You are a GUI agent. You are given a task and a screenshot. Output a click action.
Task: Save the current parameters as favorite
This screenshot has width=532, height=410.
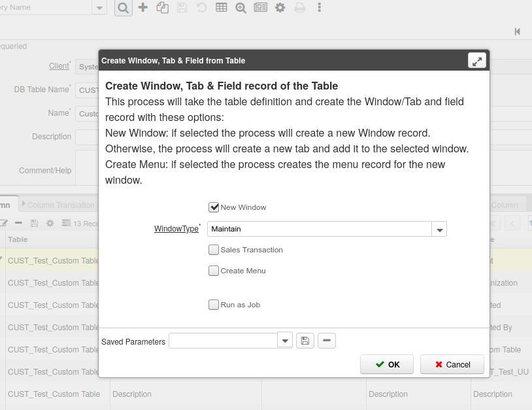click(305, 340)
